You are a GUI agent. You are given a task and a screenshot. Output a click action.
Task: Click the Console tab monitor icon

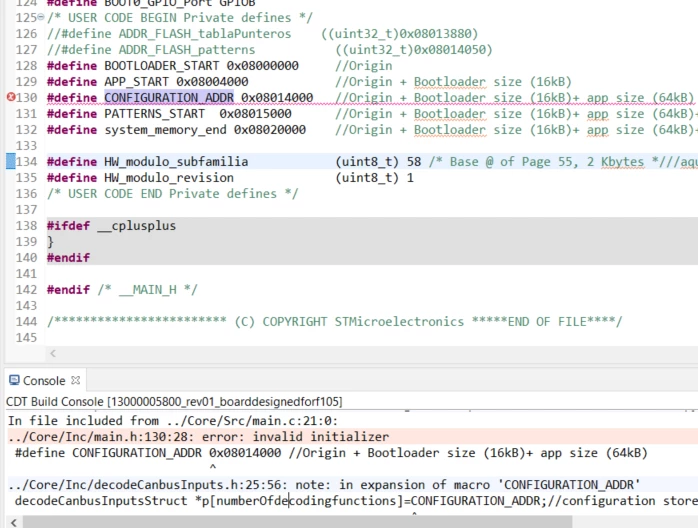point(15,380)
